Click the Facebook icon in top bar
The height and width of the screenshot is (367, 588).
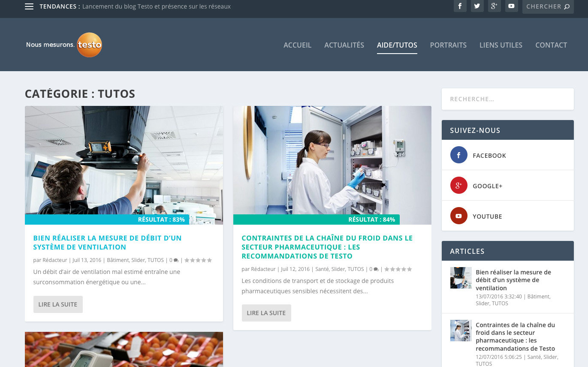click(460, 6)
